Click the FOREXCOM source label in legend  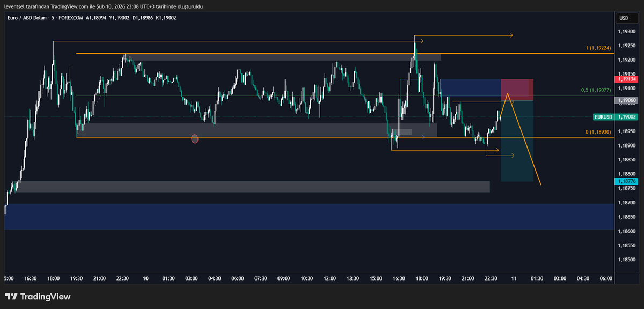[x=71, y=18]
